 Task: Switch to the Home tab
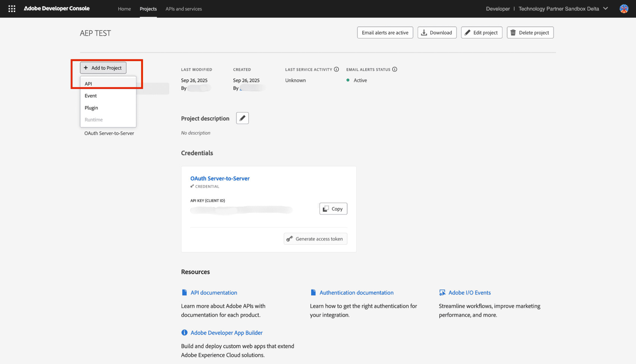(124, 9)
